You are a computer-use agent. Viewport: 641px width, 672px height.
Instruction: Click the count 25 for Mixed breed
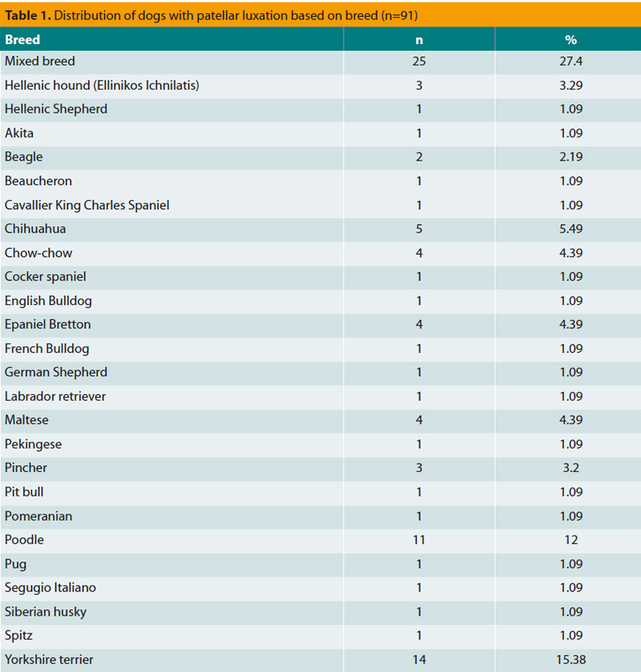[x=419, y=61]
